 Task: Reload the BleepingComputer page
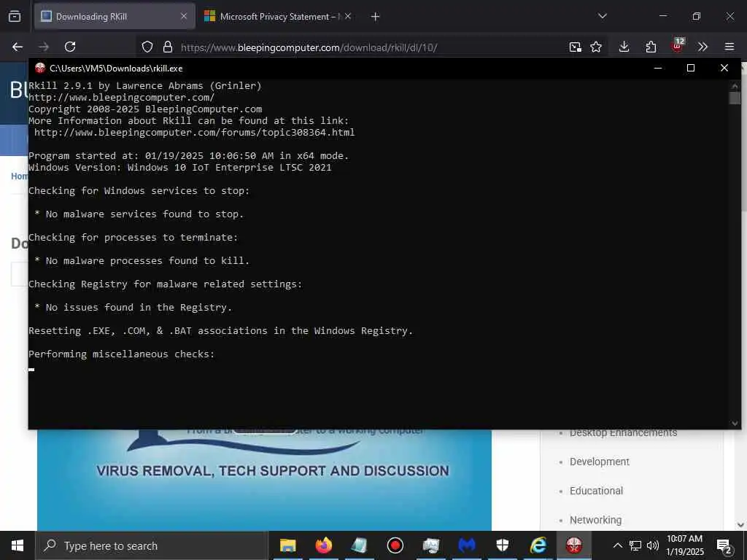coord(70,47)
